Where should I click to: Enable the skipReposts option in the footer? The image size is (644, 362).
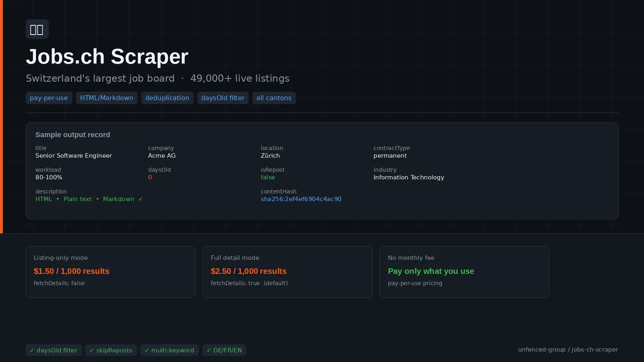point(111,350)
